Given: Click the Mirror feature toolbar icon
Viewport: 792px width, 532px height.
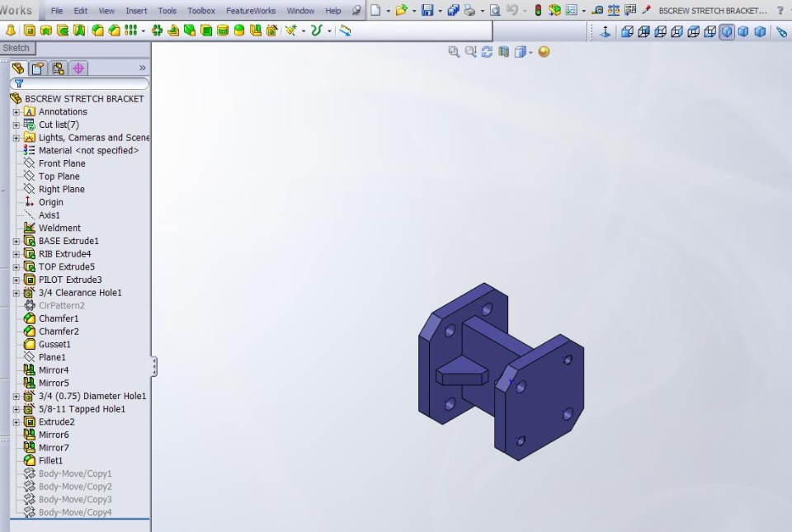Looking at the screenshot, I should point(256,31).
